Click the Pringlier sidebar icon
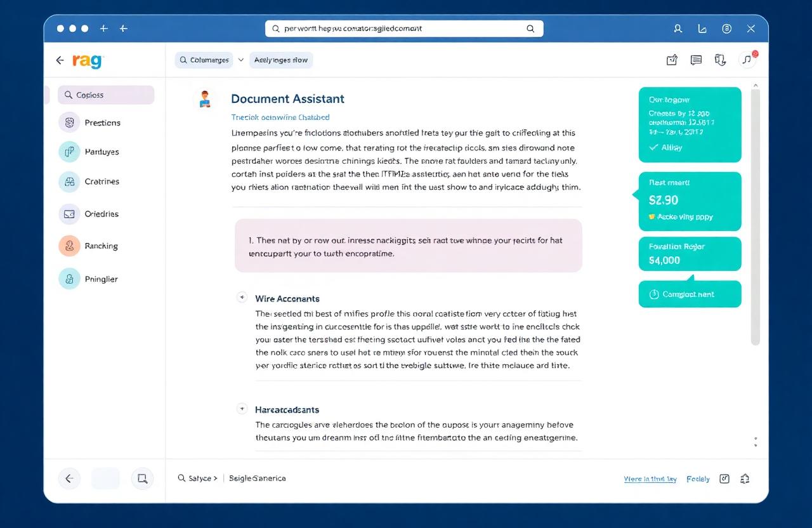The image size is (812, 528). [69, 279]
